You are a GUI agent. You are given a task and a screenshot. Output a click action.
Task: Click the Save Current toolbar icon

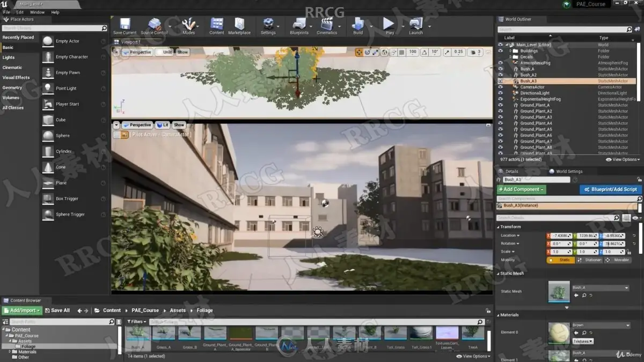[125, 24]
